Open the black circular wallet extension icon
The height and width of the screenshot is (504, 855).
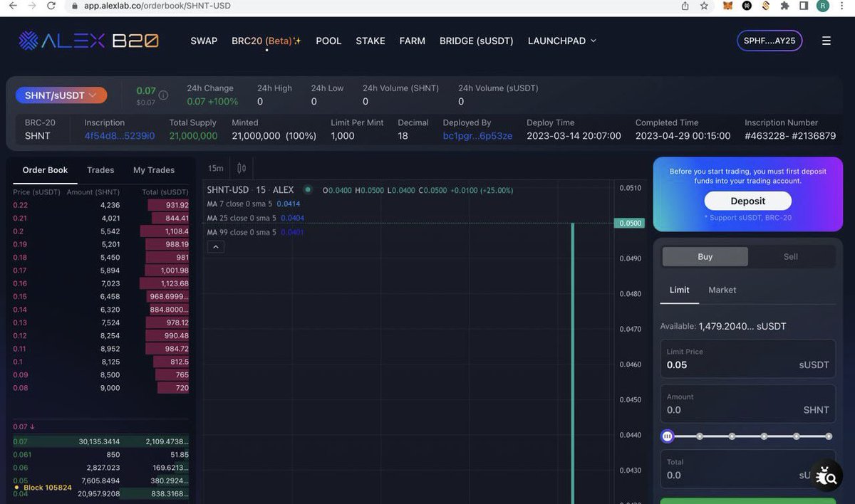tap(747, 6)
